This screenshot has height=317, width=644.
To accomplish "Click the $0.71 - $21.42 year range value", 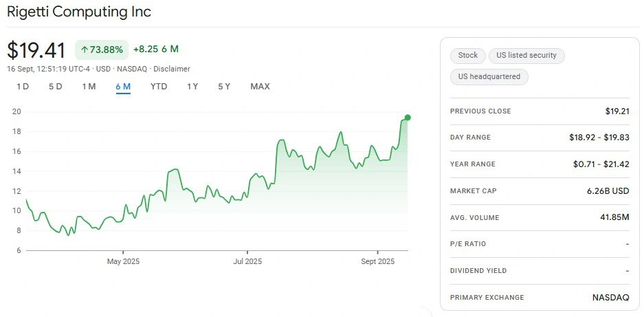I will pos(601,164).
